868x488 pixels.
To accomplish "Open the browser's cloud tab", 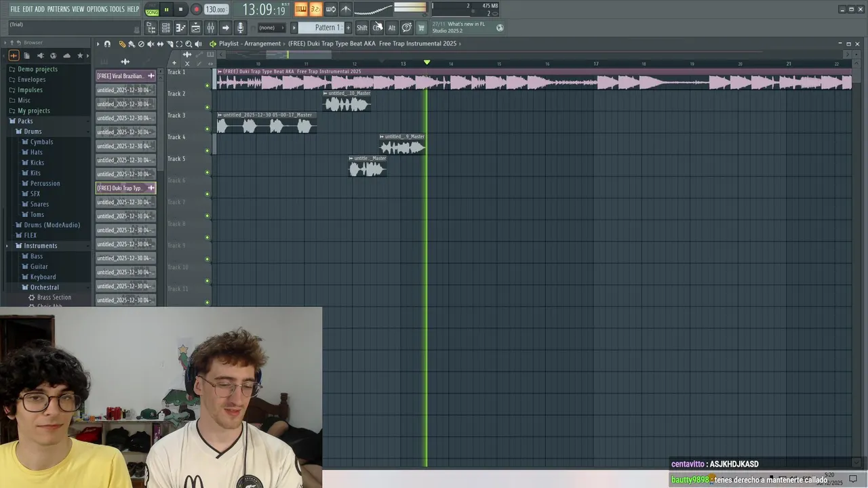I will [x=66, y=56].
